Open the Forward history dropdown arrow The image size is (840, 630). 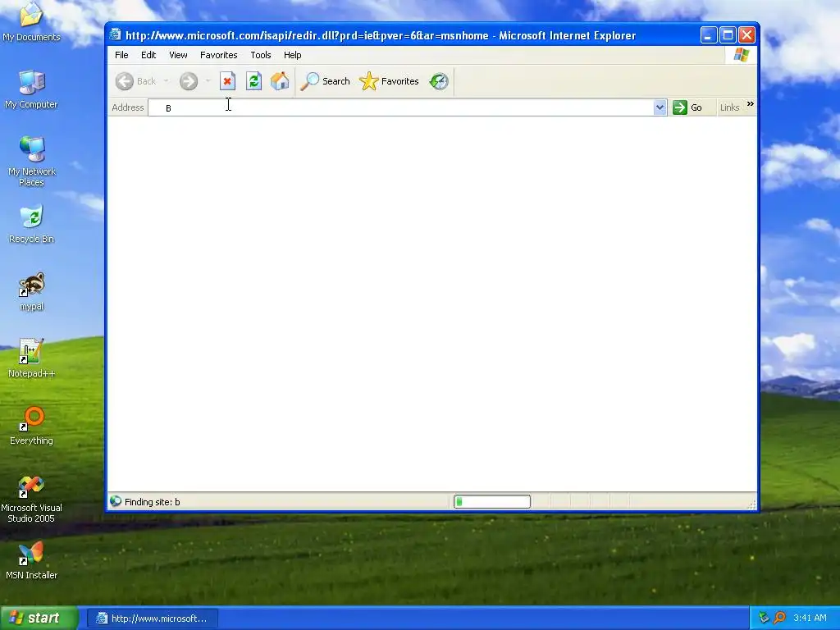[208, 81]
